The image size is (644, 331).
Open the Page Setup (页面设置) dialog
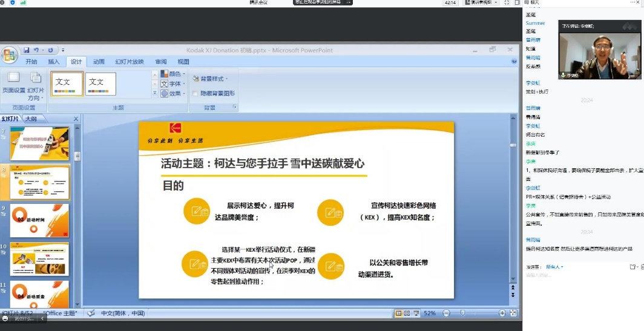[x=13, y=83]
